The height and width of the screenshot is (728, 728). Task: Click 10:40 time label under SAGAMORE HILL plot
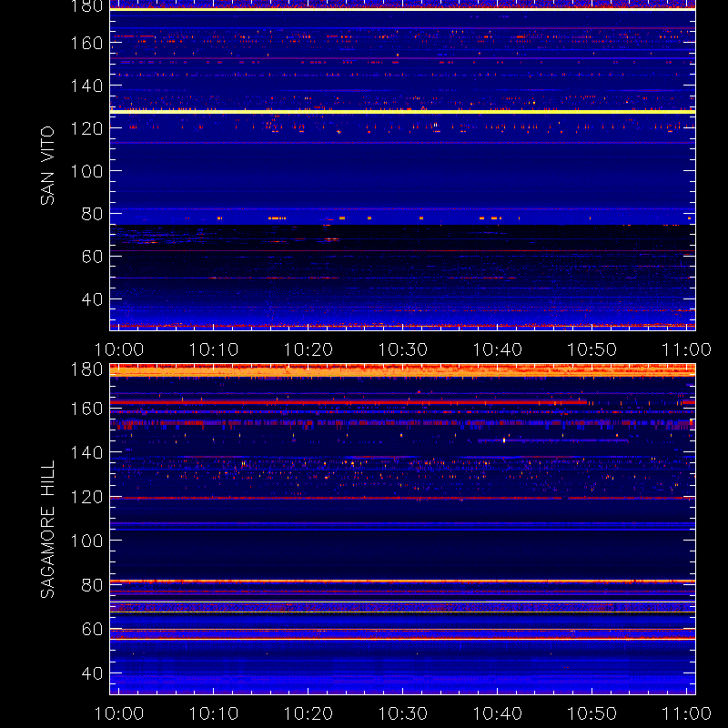point(498,713)
